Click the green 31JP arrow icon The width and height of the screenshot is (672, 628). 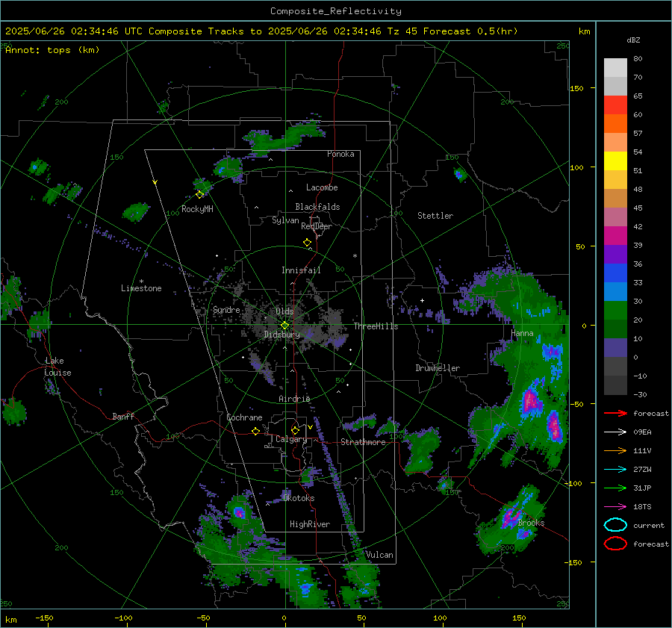[x=615, y=488]
